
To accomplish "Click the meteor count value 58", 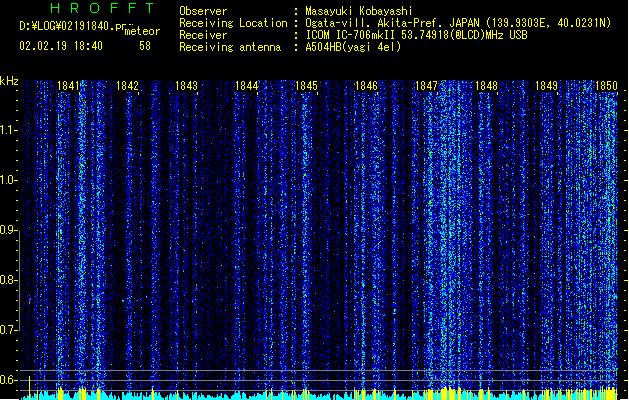I will pos(145,46).
